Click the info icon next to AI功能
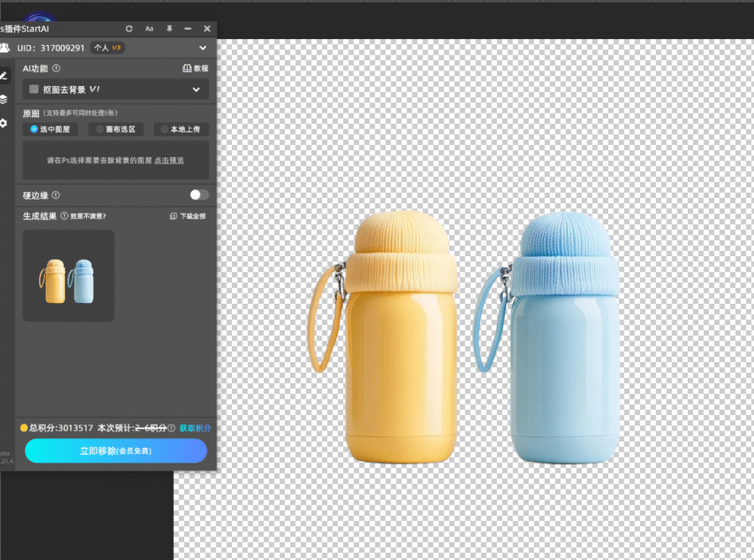 pyautogui.click(x=57, y=68)
